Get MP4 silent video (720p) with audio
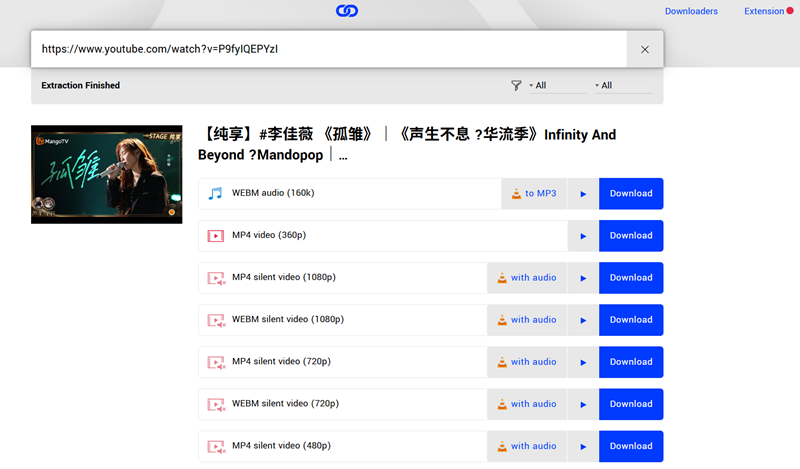This screenshot has width=800, height=469. (x=527, y=362)
